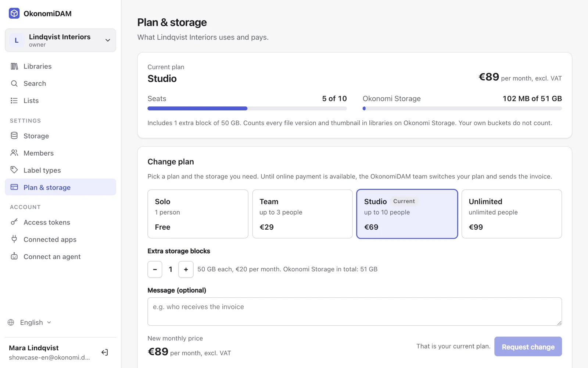
Task: Click the globe language icon
Action: [11, 322]
